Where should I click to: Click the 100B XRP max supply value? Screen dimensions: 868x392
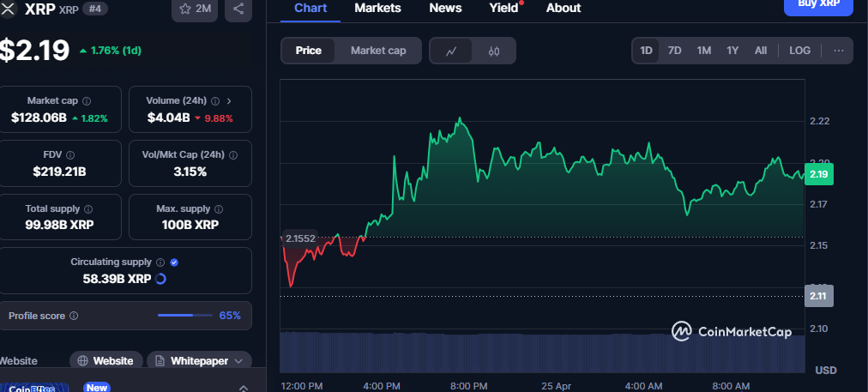click(190, 225)
